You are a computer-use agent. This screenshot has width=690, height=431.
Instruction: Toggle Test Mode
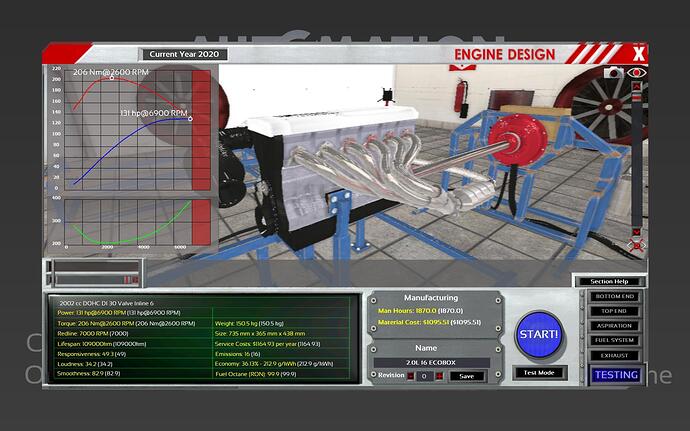pos(539,373)
